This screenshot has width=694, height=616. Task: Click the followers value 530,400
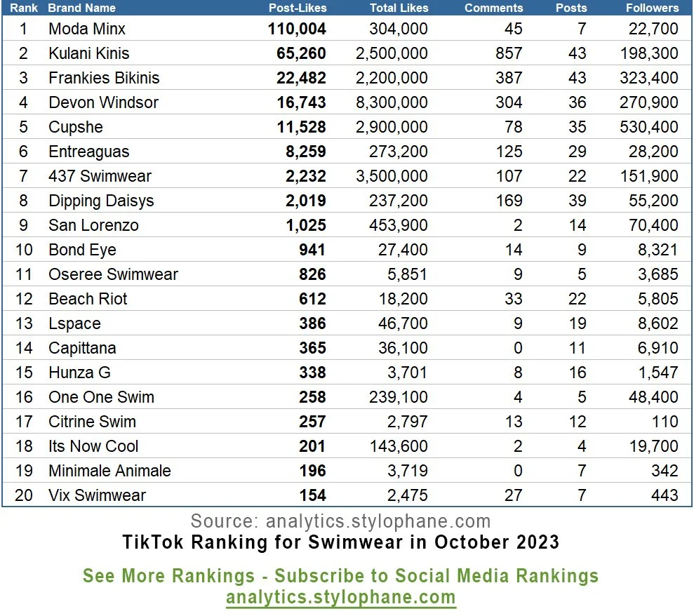(649, 128)
